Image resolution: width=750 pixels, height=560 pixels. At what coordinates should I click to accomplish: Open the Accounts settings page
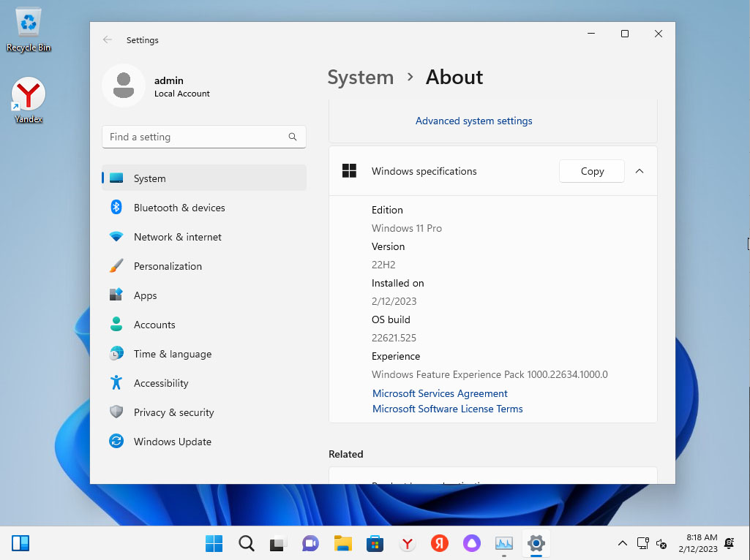154,325
